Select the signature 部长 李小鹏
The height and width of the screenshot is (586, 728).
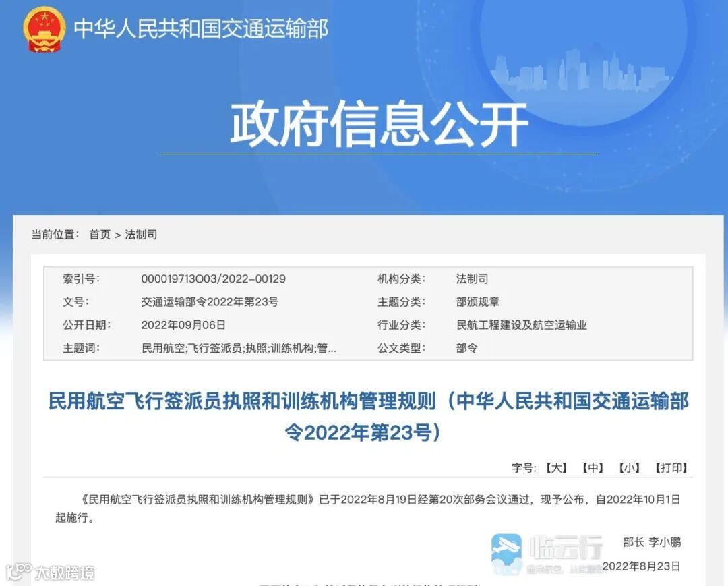tap(652, 542)
